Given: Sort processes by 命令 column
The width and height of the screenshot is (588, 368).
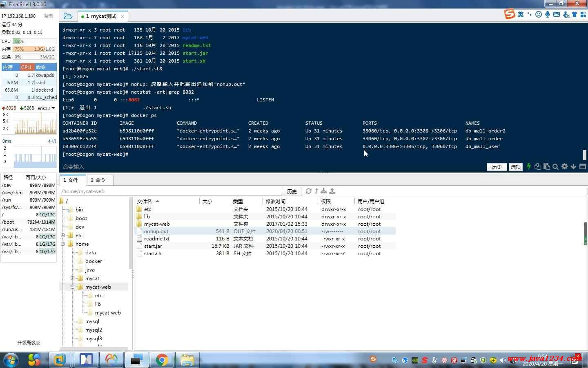Looking at the screenshot, I should pos(45,67).
